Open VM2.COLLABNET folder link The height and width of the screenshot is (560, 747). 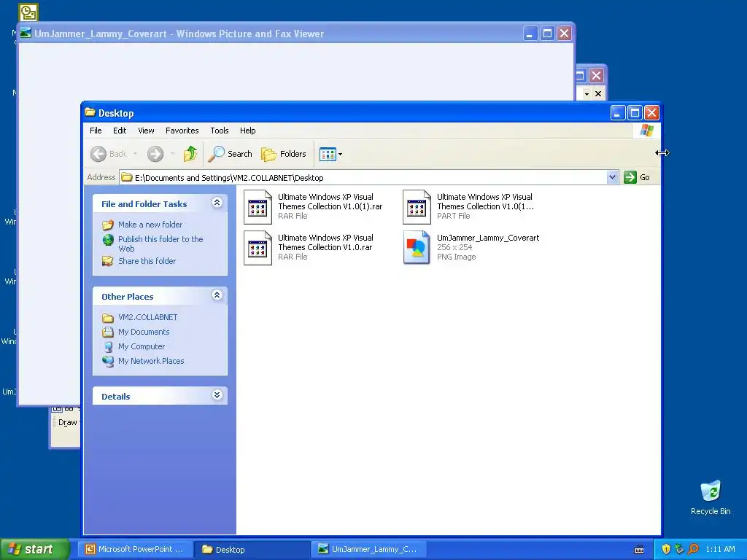(147, 317)
